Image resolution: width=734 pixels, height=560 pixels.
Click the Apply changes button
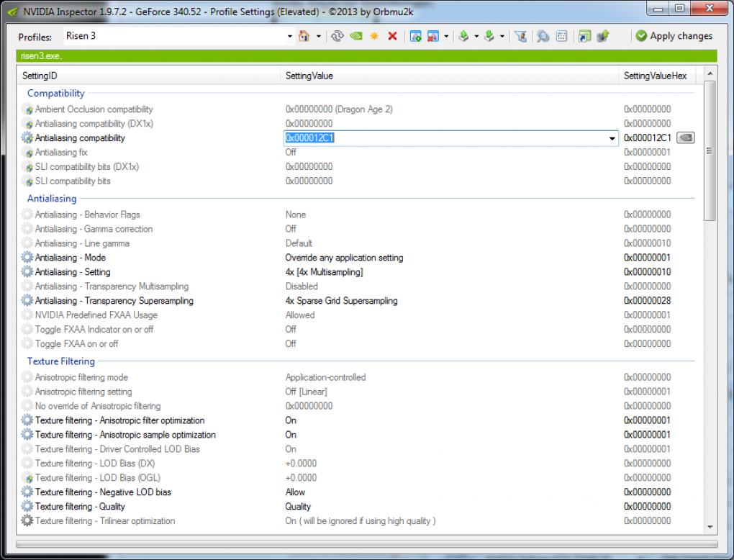pyautogui.click(x=674, y=36)
